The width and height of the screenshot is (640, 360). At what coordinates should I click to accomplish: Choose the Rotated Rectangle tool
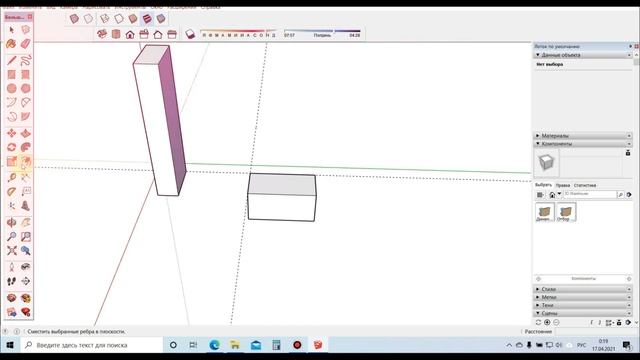click(26, 75)
